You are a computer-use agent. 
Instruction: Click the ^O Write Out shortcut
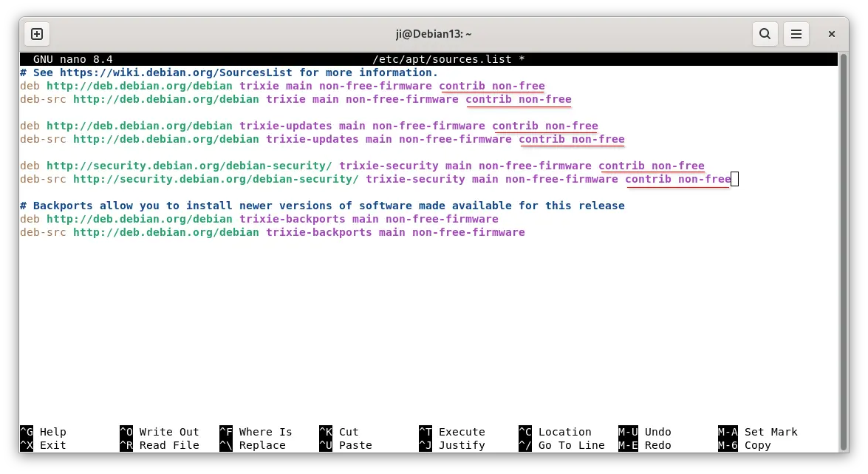click(160, 432)
